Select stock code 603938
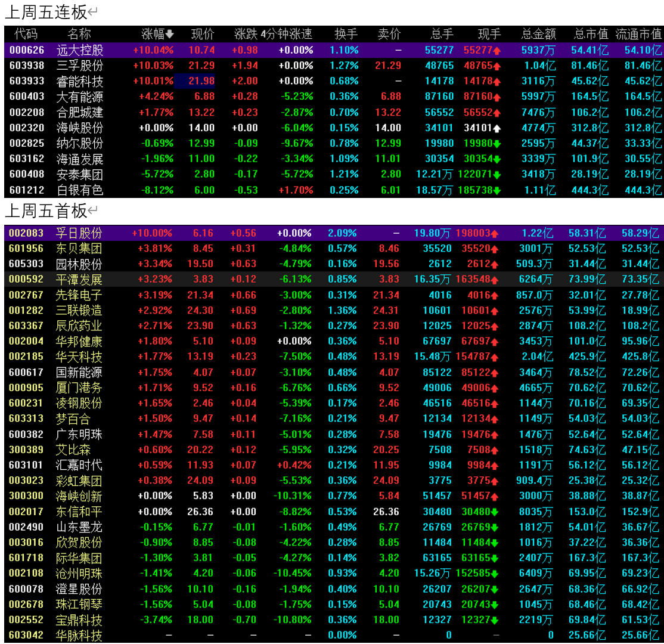Screen dimensions: 664x644 (x=27, y=66)
